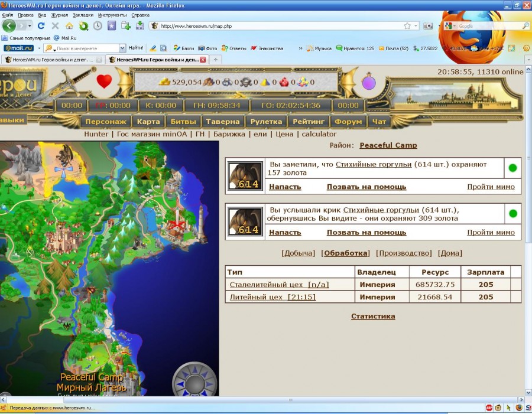Open Ответы from Mail.ru toolbar

click(x=233, y=48)
